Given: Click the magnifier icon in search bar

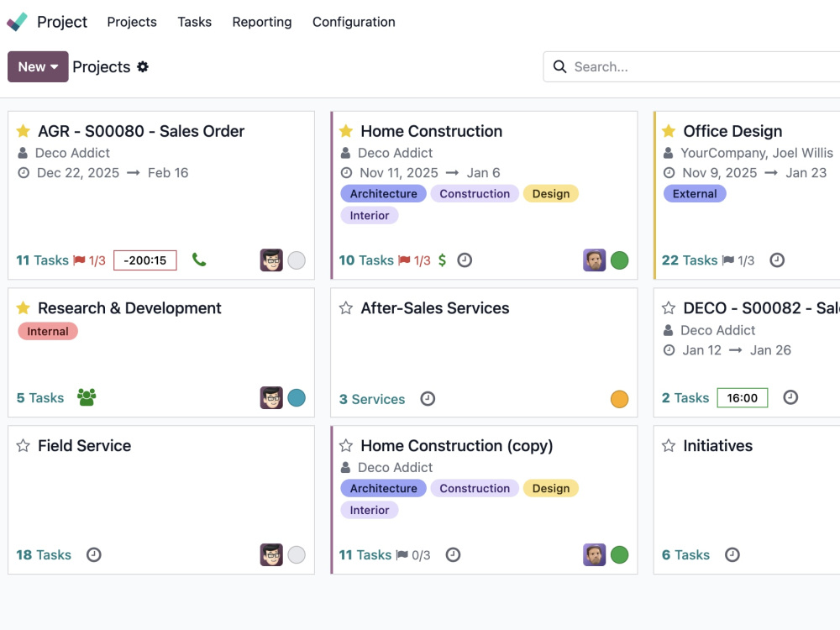Looking at the screenshot, I should pos(559,67).
